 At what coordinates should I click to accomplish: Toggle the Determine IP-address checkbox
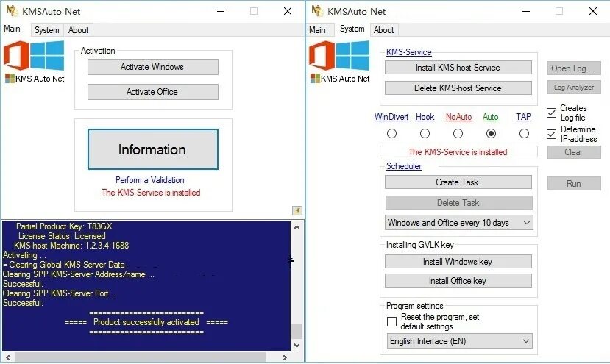click(x=551, y=134)
